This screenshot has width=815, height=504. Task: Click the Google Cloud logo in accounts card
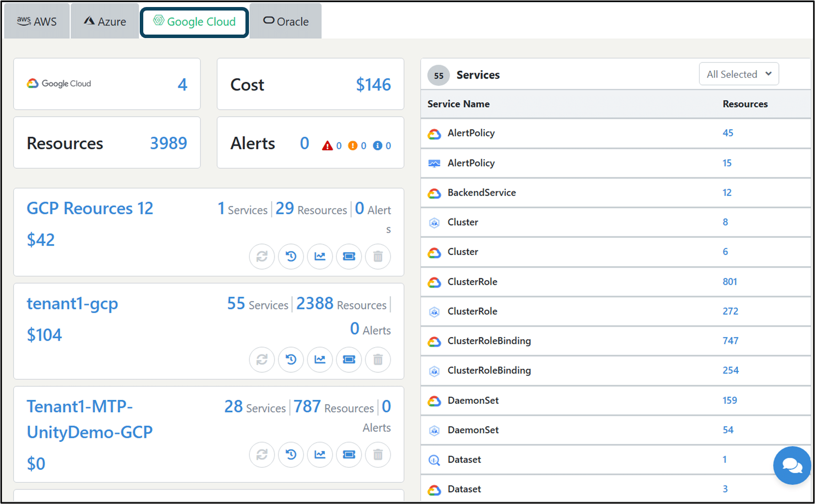[59, 84]
